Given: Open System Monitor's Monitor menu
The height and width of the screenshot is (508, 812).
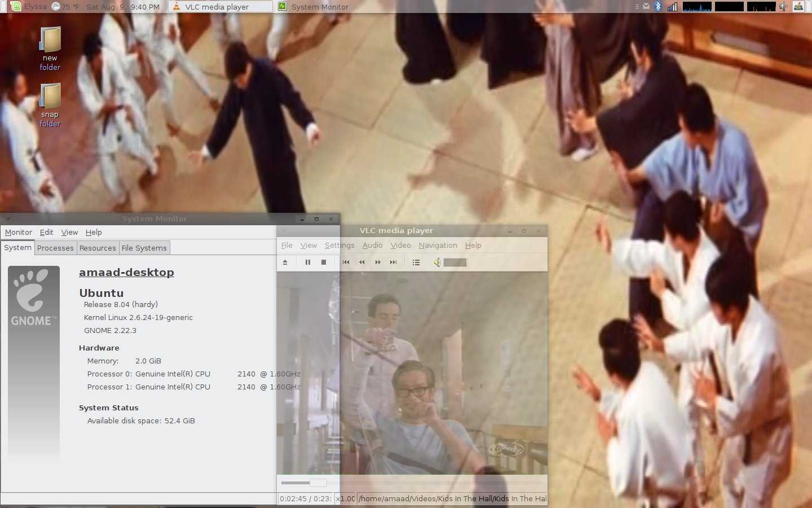Looking at the screenshot, I should (19, 233).
